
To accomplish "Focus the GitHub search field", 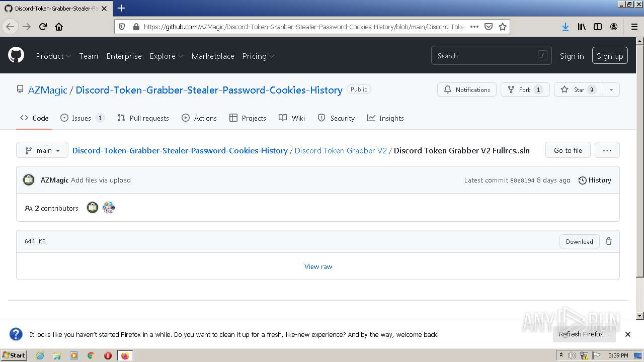I will tap(491, 56).
